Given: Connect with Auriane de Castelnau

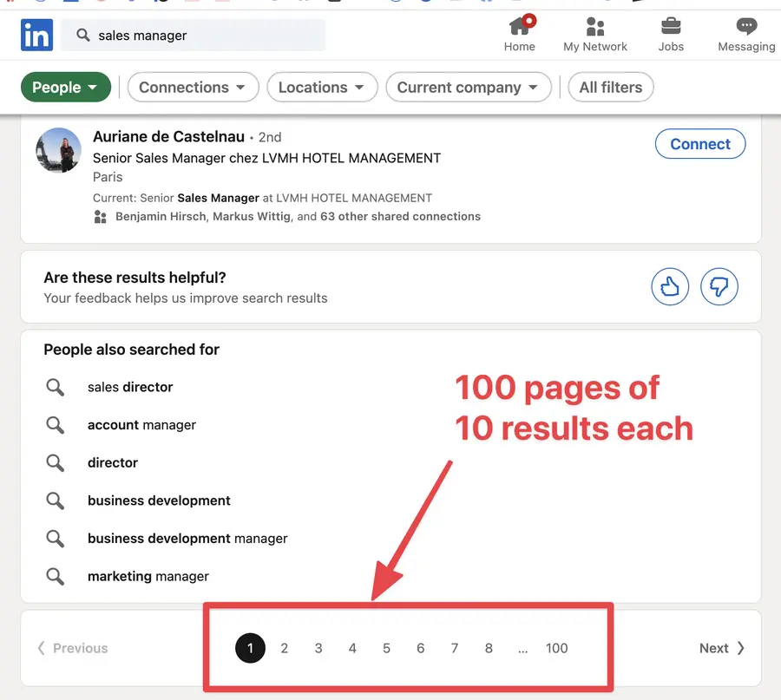Looking at the screenshot, I should 699,143.
